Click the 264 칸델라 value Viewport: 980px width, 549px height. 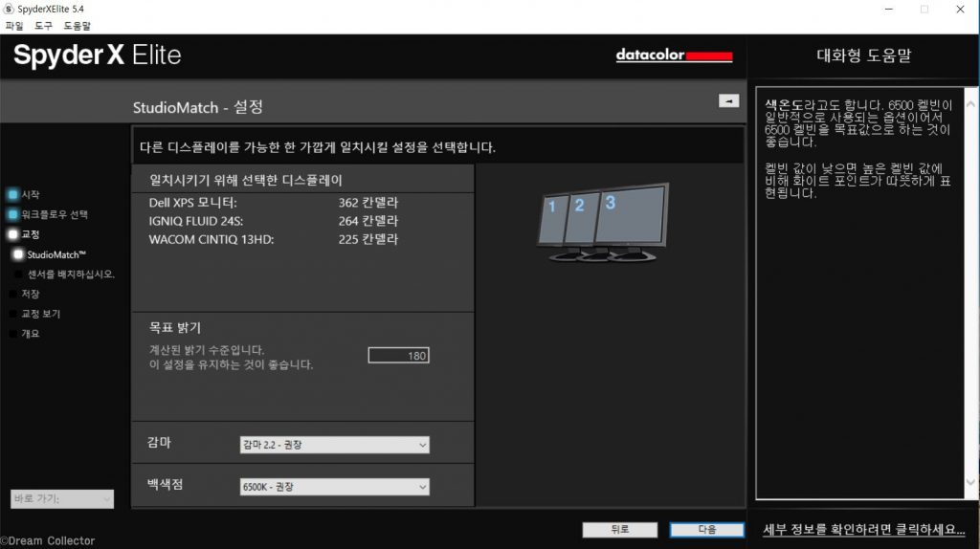tap(368, 221)
